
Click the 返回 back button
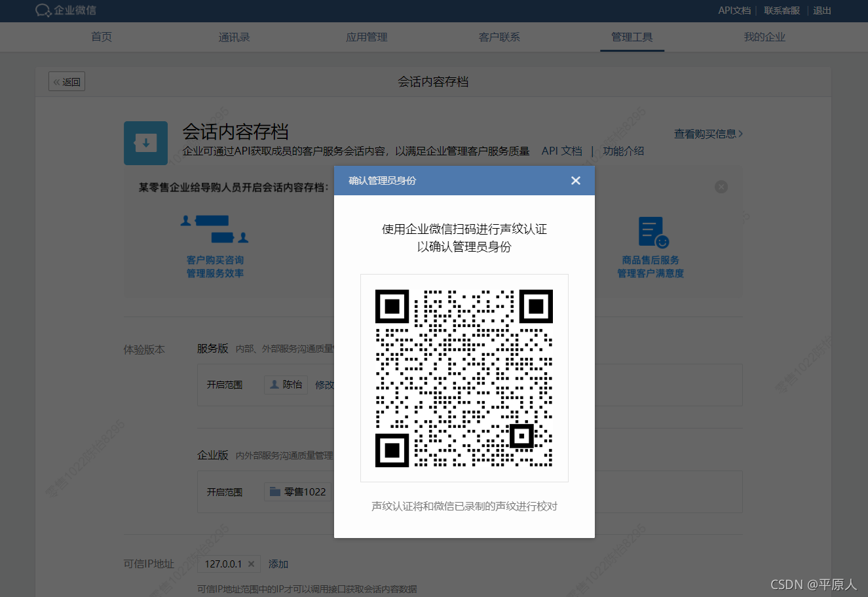(x=67, y=82)
